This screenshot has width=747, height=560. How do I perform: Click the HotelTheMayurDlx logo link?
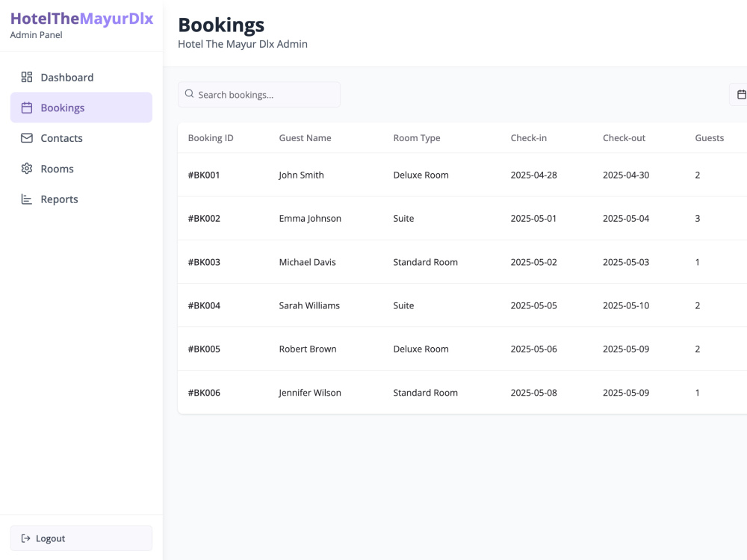tap(82, 19)
